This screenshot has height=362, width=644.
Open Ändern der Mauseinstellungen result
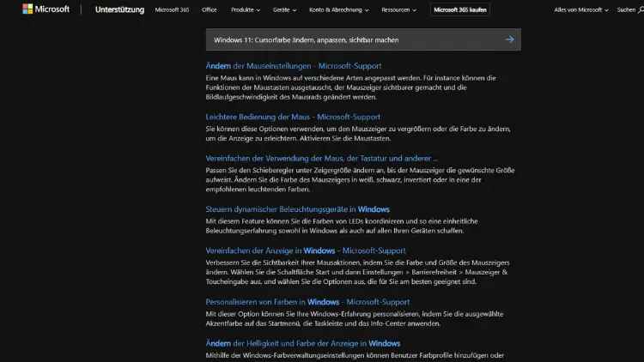click(x=294, y=66)
